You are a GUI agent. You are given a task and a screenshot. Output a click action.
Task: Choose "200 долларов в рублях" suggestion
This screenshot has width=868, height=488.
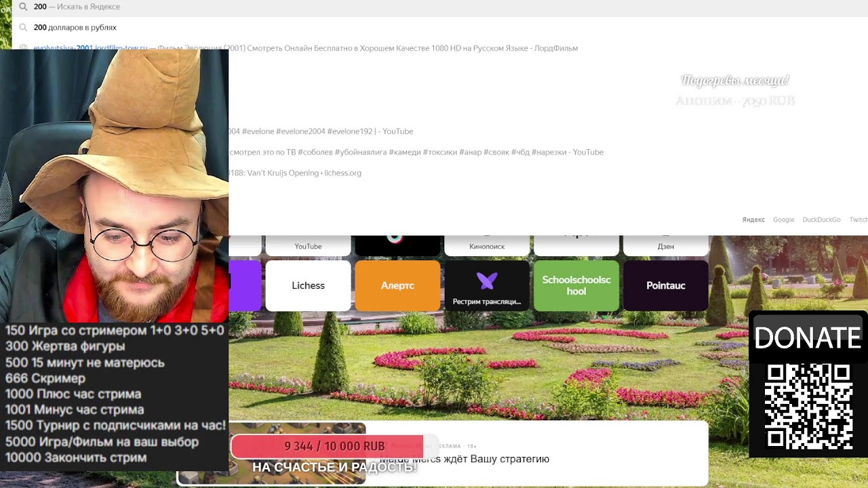point(439,28)
